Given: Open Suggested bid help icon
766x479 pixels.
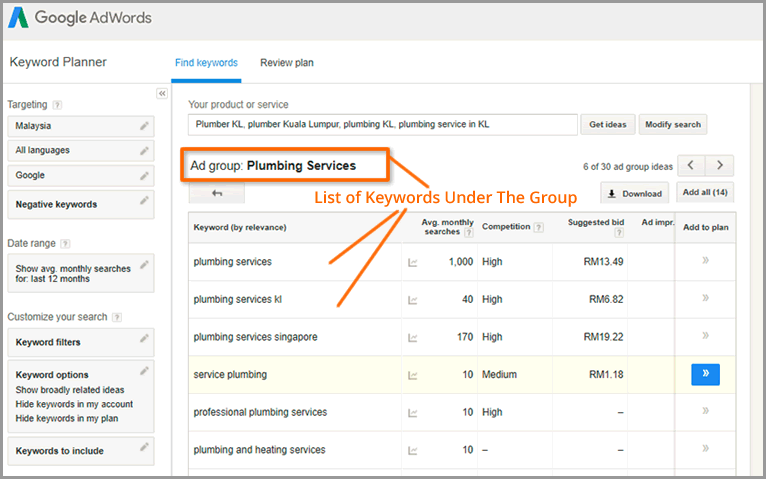Looking at the screenshot, I should (x=619, y=232).
